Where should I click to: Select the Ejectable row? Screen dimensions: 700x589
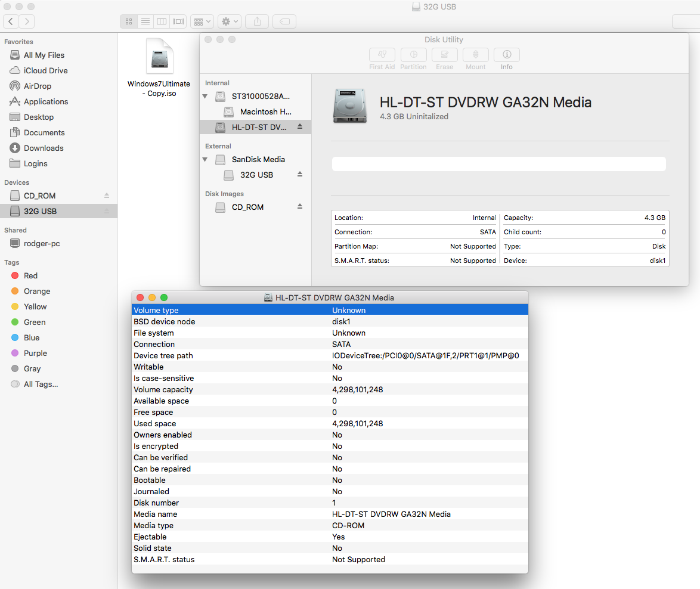(x=330, y=537)
